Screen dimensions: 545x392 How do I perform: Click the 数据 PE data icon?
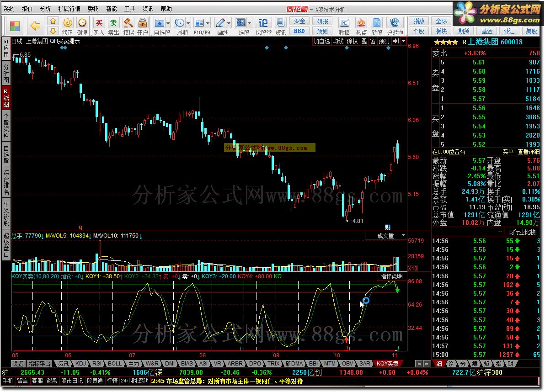coord(344,23)
